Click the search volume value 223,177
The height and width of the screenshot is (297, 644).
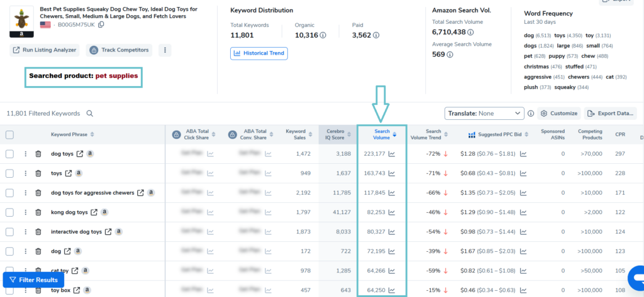click(375, 154)
